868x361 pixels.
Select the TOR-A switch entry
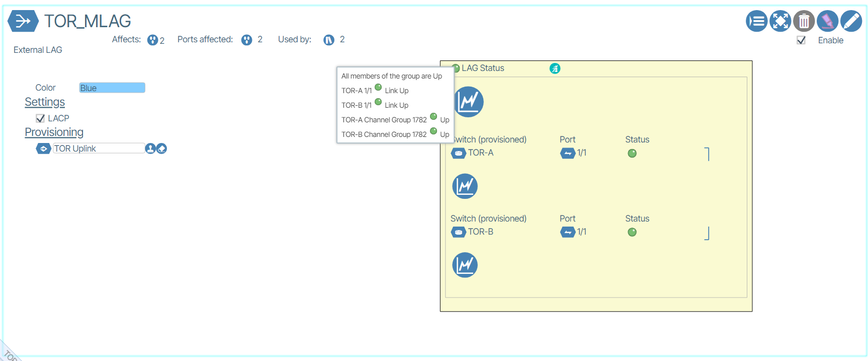pos(480,153)
